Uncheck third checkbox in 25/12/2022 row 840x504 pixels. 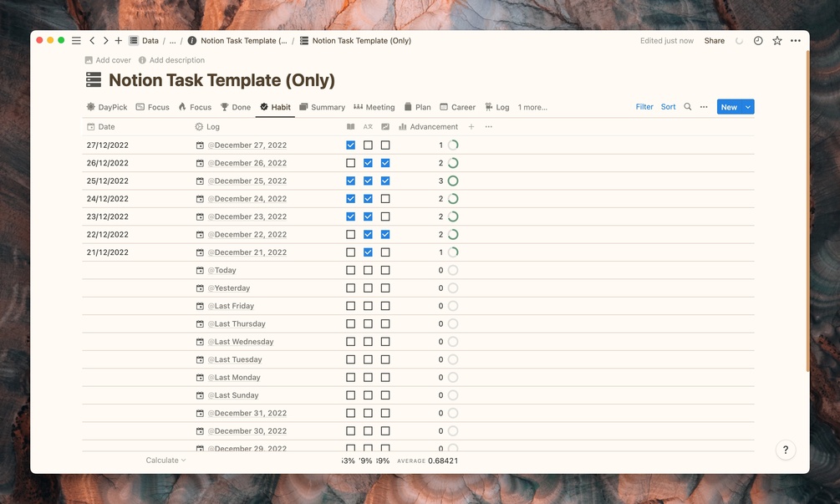[385, 181]
